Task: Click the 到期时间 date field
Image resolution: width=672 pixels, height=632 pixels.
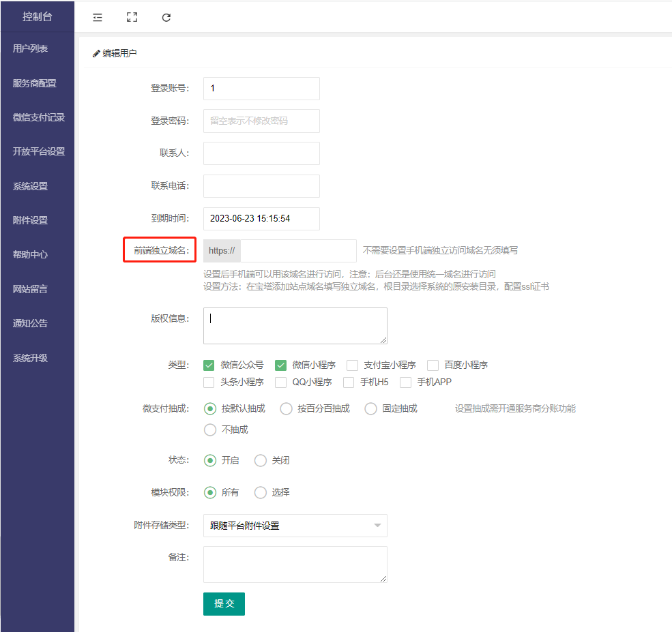Action: (x=261, y=219)
